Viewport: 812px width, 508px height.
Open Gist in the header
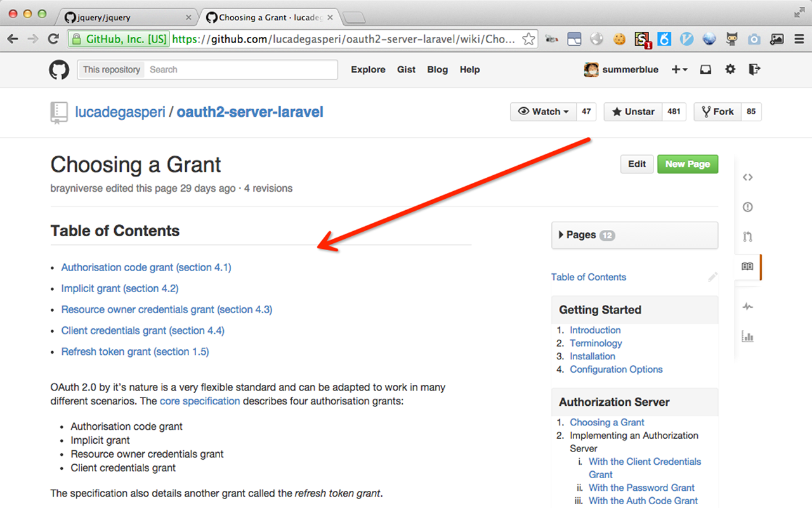(x=407, y=70)
